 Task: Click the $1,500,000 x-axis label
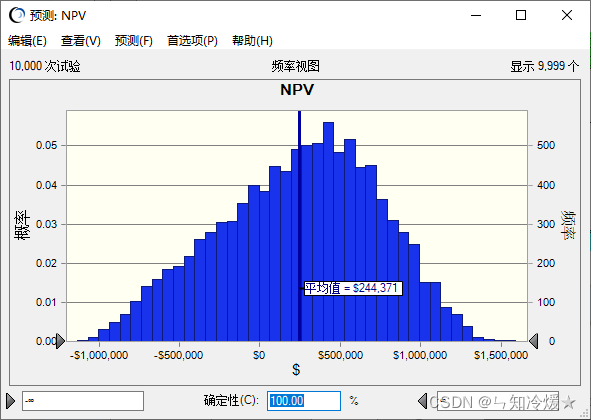click(501, 355)
